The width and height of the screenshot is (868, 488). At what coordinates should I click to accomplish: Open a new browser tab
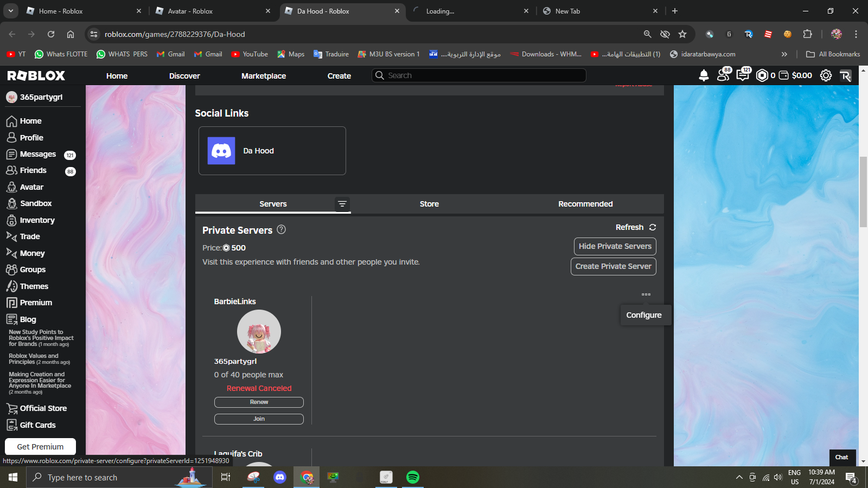[x=675, y=11]
